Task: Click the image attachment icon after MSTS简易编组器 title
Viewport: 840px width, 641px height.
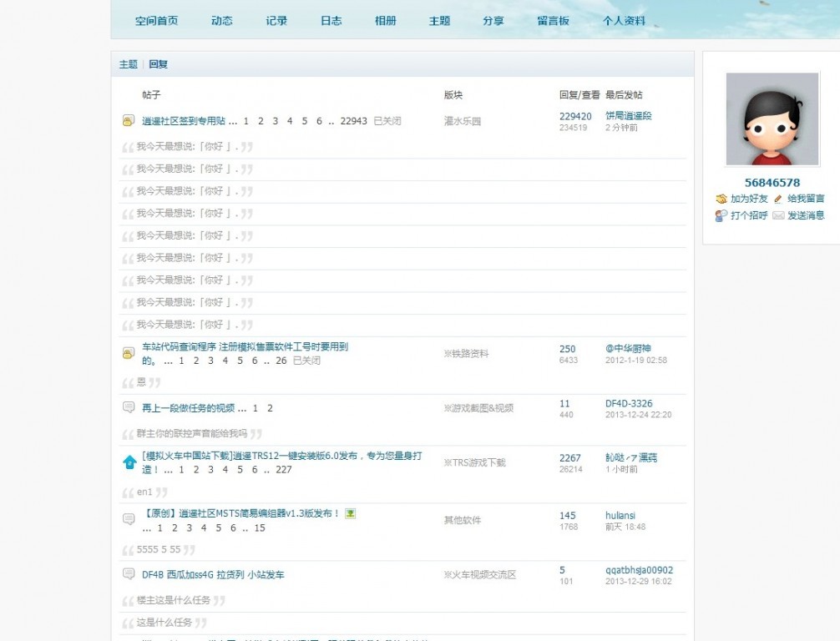Action: pyautogui.click(x=351, y=513)
